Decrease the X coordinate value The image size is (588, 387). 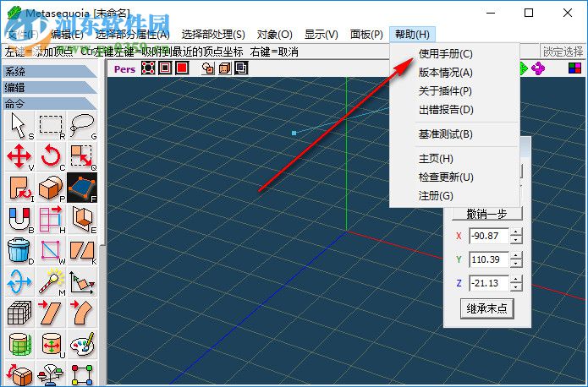(x=516, y=240)
